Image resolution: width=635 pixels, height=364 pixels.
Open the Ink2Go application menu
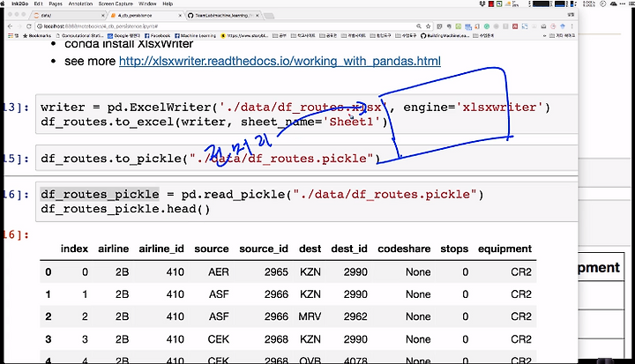click(x=19, y=4)
